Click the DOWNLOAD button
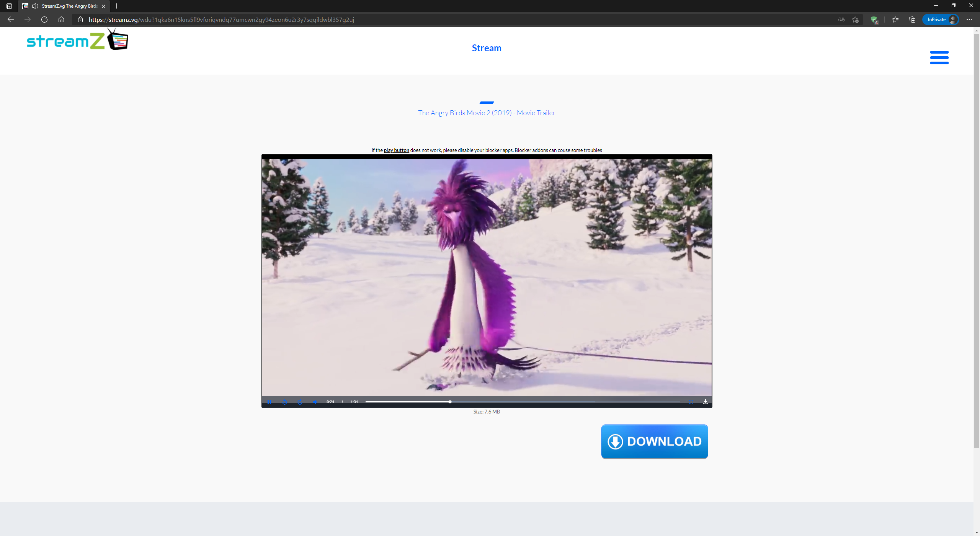Screen dimensions: 980x536 [x=654, y=441]
